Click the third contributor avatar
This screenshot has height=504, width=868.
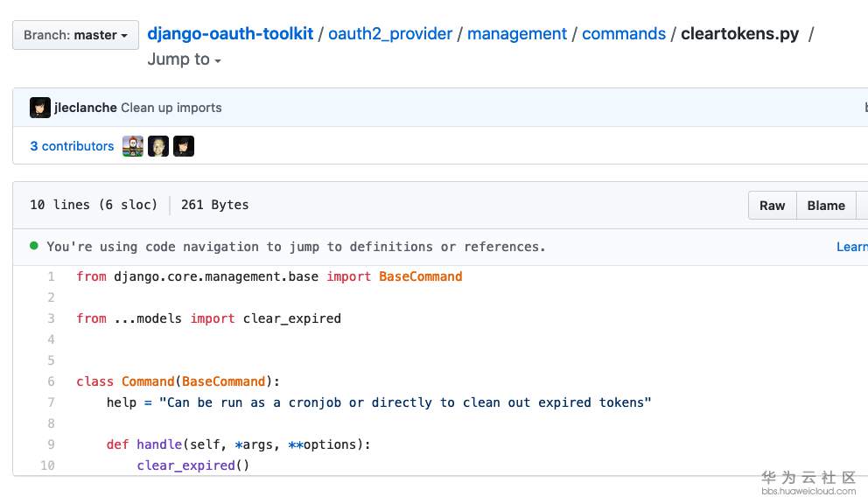click(x=183, y=146)
